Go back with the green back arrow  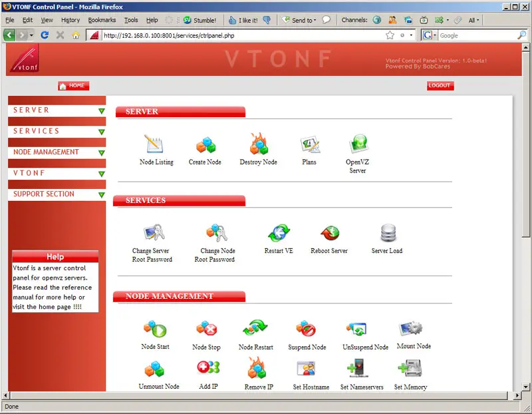coord(9,35)
